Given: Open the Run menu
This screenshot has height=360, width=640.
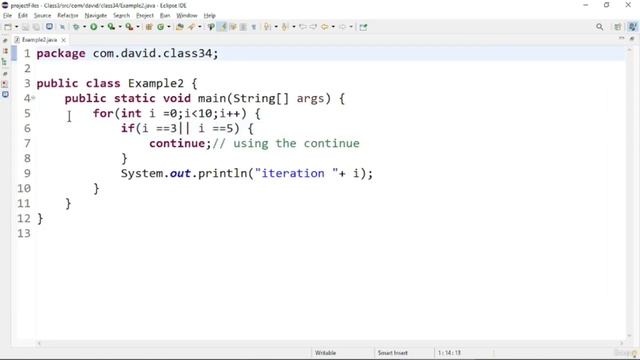Looking at the screenshot, I should (165, 16).
